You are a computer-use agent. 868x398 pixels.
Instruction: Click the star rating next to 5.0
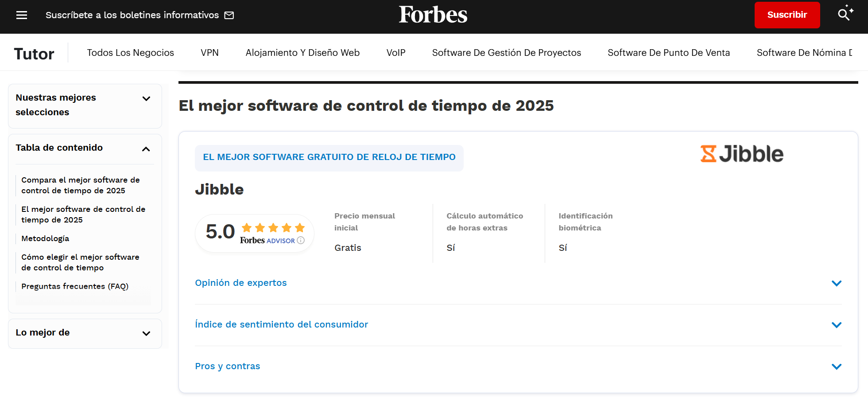click(273, 228)
